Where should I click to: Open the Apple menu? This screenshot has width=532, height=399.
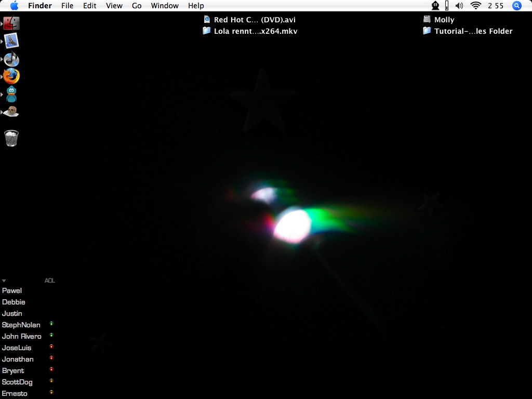click(14, 5)
